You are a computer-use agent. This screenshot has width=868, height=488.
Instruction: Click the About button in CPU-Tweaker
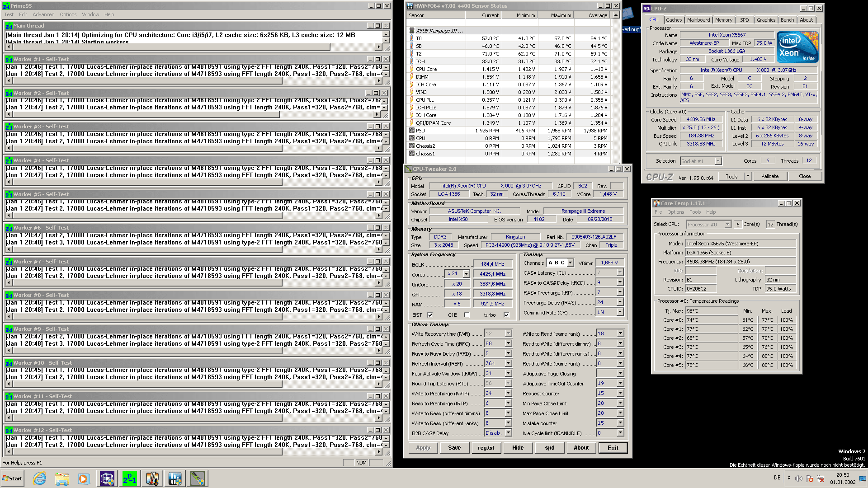click(581, 448)
